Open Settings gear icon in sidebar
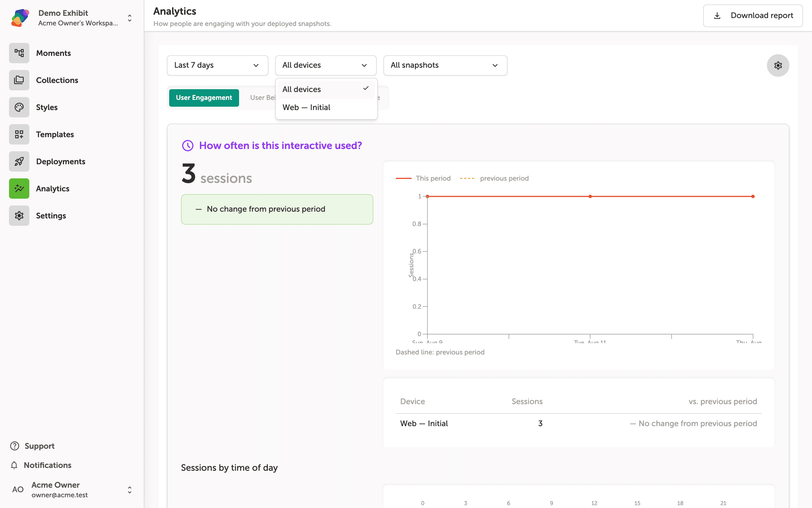The image size is (812, 508). [x=19, y=216]
